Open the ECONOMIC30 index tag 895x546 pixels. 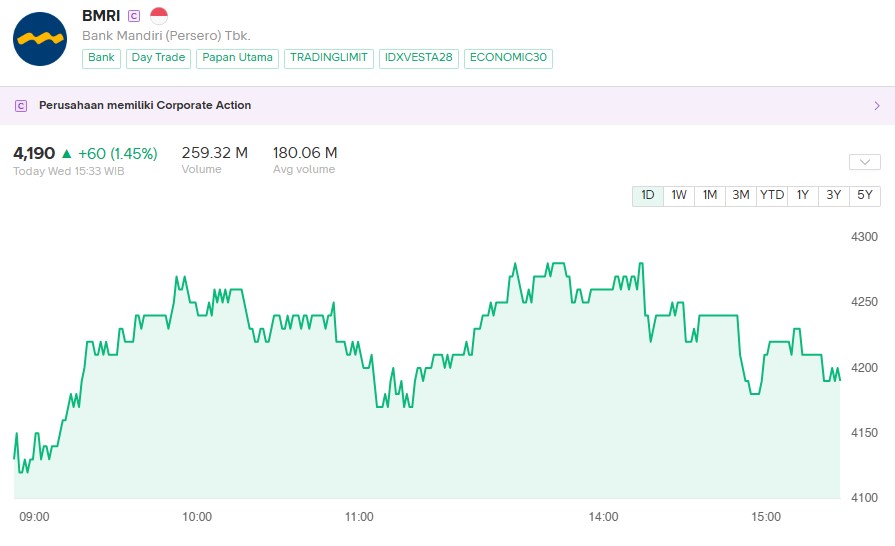[508, 58]
